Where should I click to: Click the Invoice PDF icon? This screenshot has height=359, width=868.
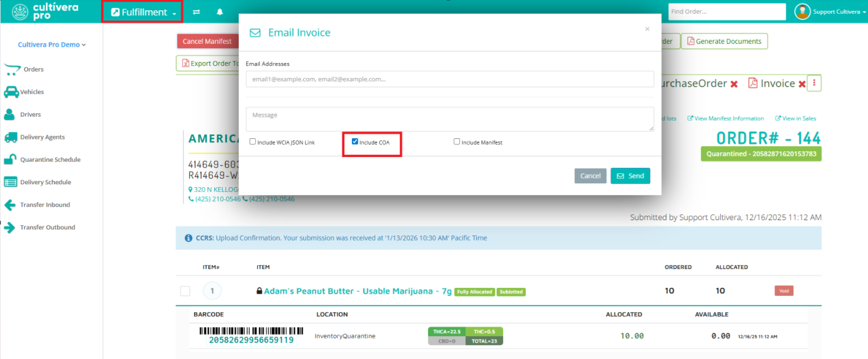pyautogui.click(x=753, y=84)
